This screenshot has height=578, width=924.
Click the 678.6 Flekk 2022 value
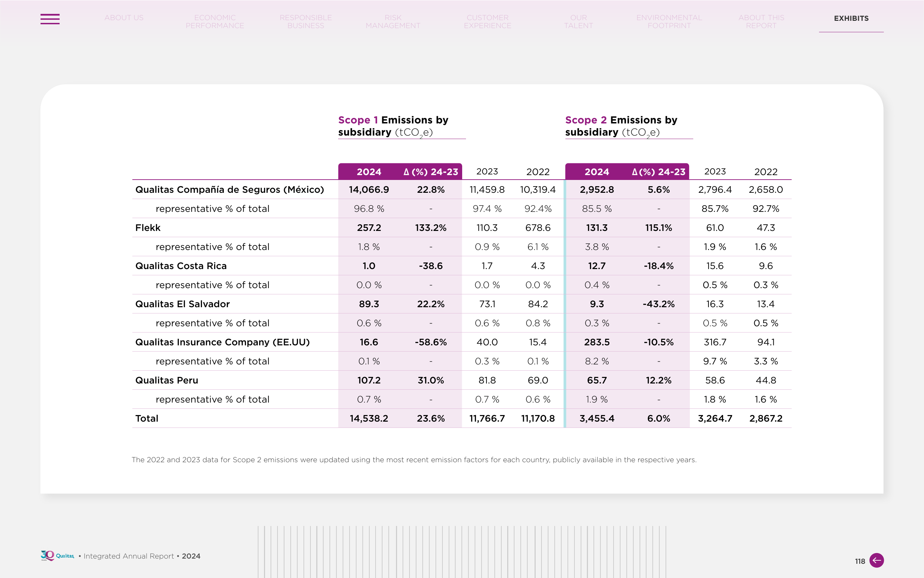(x=538, y=228)
